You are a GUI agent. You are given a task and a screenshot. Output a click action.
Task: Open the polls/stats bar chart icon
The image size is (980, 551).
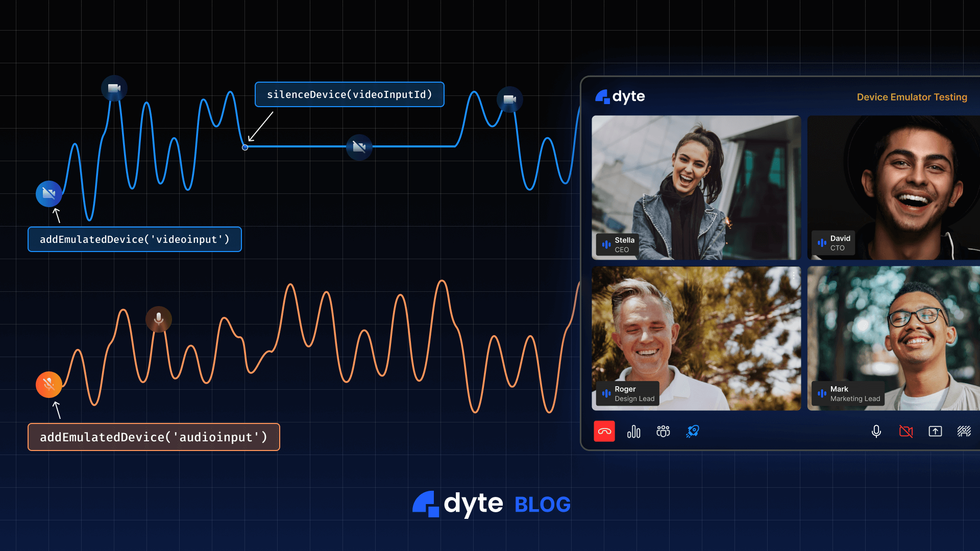(633, 431)
